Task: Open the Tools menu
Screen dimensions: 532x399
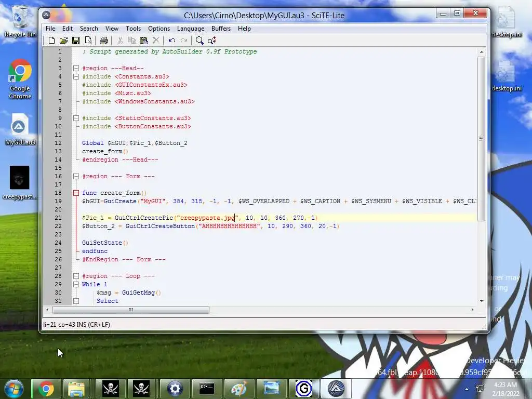Action: (x=133, y=29)
